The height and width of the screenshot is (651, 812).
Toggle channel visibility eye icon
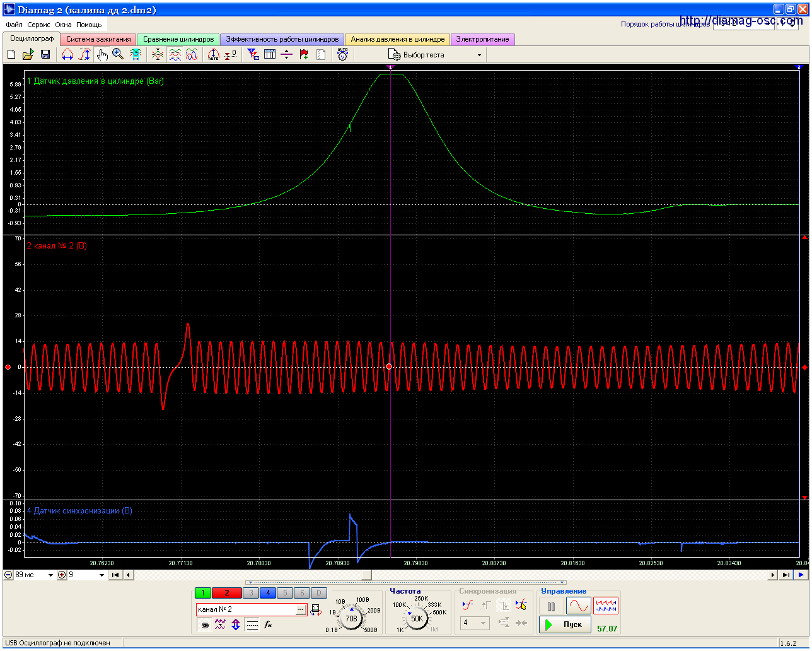pos(205,625)
